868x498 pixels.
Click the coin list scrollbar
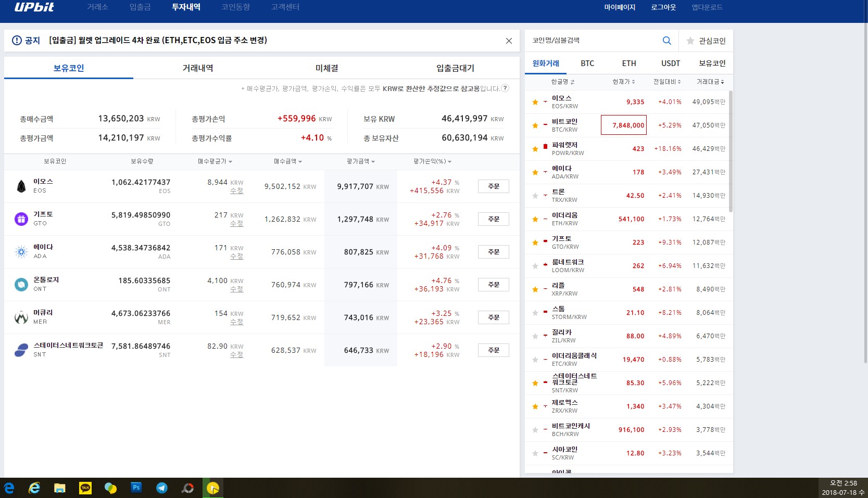point(731,151)
